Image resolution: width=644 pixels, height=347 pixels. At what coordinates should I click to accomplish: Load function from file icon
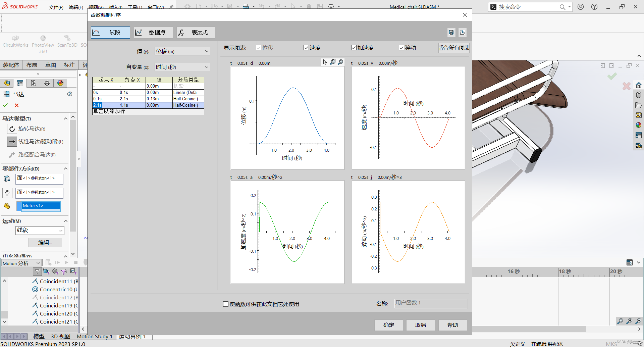pyautogui.click(x=463, y=33)
